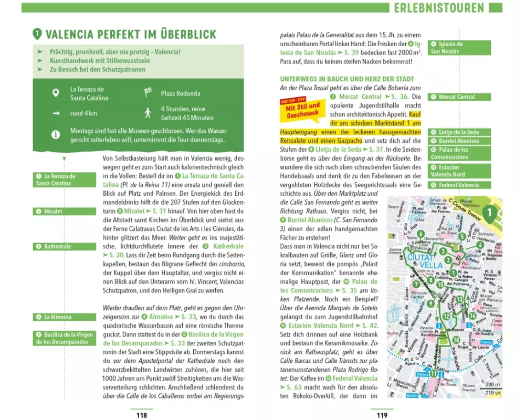
Task: Click the info icon next to Montags note
Action: click(x=55, y=135)
